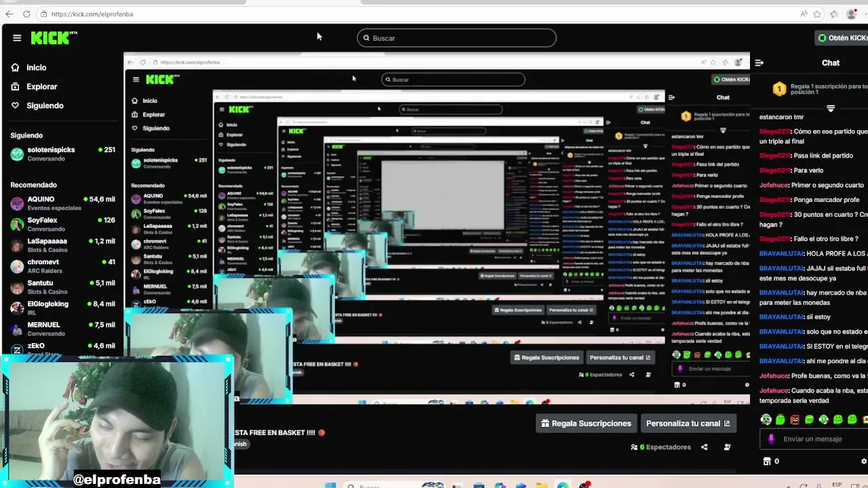Click 'Para verlo' message in main chat

(808, 171)
